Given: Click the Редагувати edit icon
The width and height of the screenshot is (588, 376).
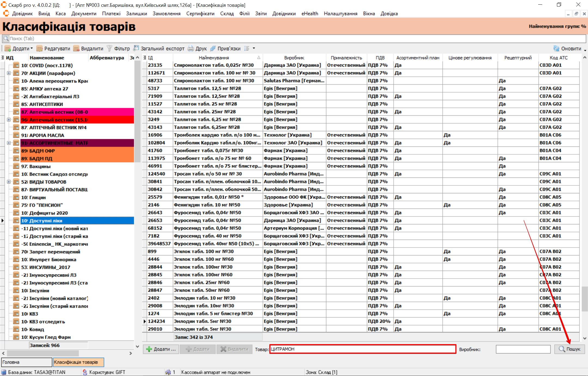Looking at the screenshot, I should point(40,48).
